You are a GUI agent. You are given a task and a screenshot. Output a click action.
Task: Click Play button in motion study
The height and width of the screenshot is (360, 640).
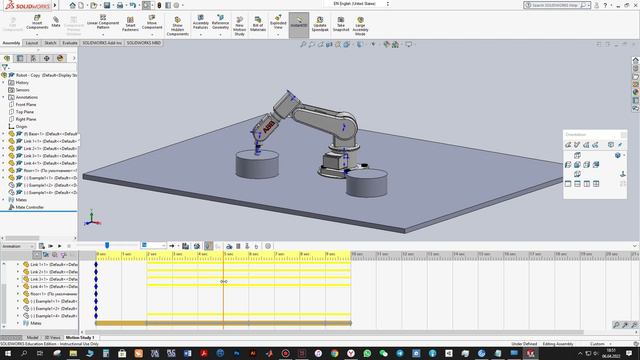pos(60,246)
